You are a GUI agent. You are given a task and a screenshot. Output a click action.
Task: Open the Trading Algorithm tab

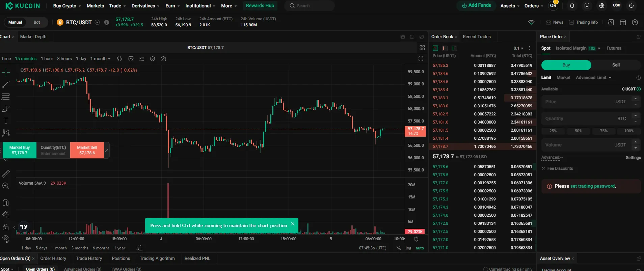tap(157, 259)
